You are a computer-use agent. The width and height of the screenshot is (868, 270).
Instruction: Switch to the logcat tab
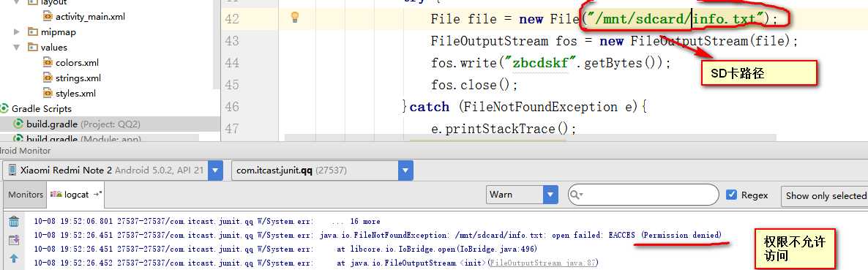tap(76, 195)
